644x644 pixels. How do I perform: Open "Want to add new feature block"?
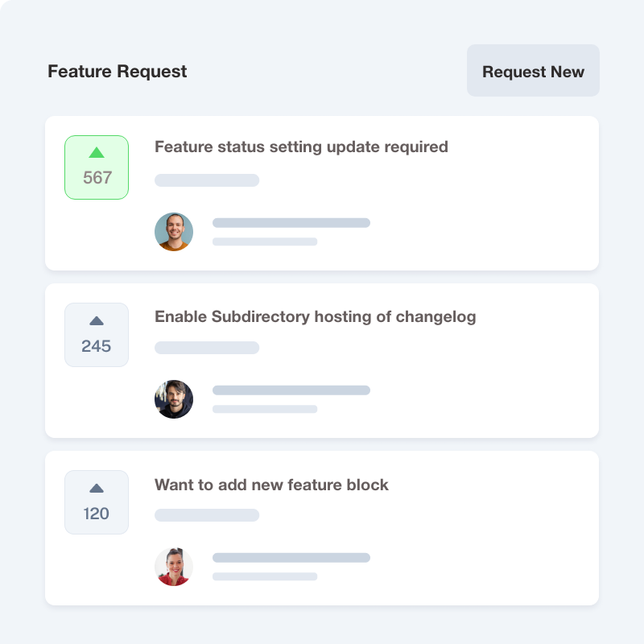(271, 485)
